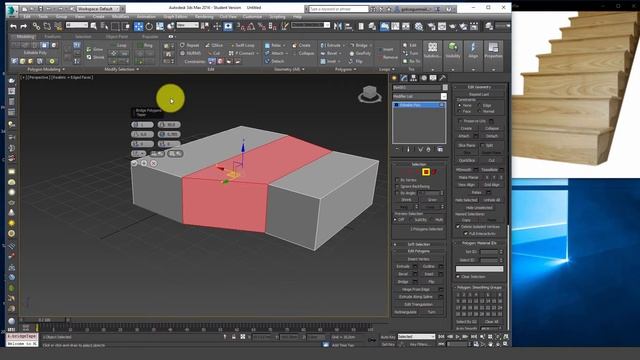Activate the Select and Scale tool
640x360 pixels.
(x=160, y=27)
